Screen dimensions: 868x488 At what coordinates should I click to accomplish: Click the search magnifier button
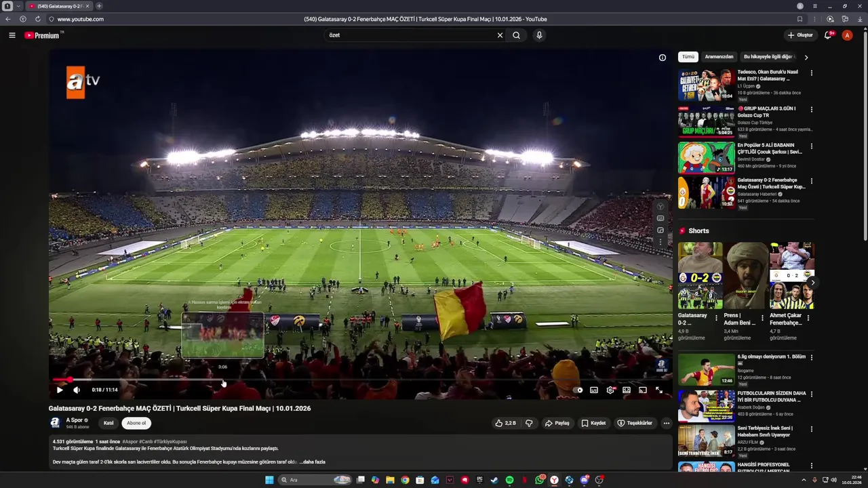(516, 35)
